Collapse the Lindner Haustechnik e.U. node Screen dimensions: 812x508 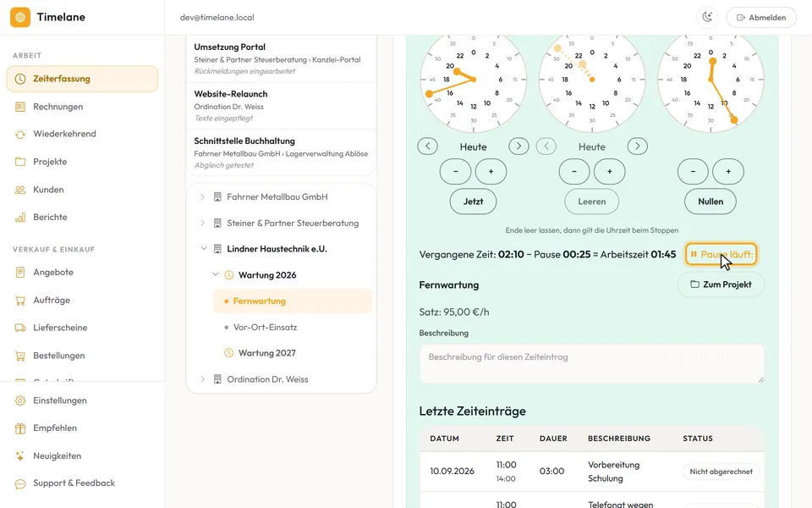click(204, 249)
